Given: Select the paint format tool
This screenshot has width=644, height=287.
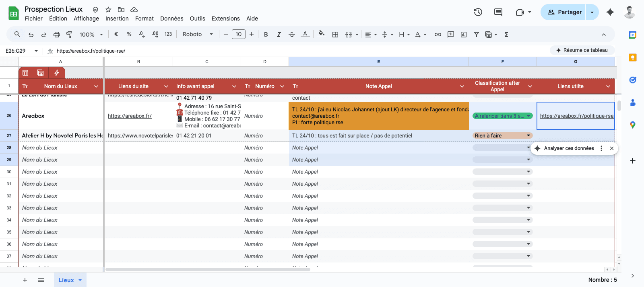Looking at the screenshot, I should click(69, 35).
